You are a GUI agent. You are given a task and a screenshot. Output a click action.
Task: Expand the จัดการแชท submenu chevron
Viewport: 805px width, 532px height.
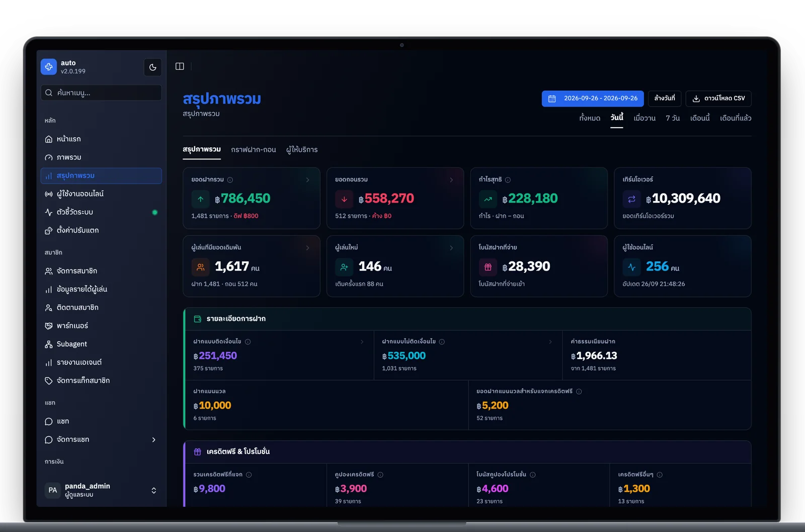point(154,439)
